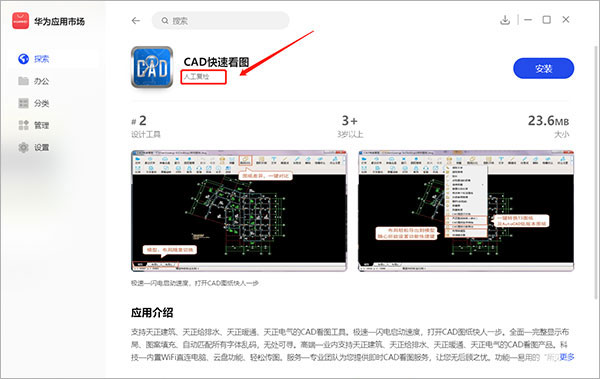Click the 3+ age rating info
Viewport: 600px width, 379px height.
[350, 127]
